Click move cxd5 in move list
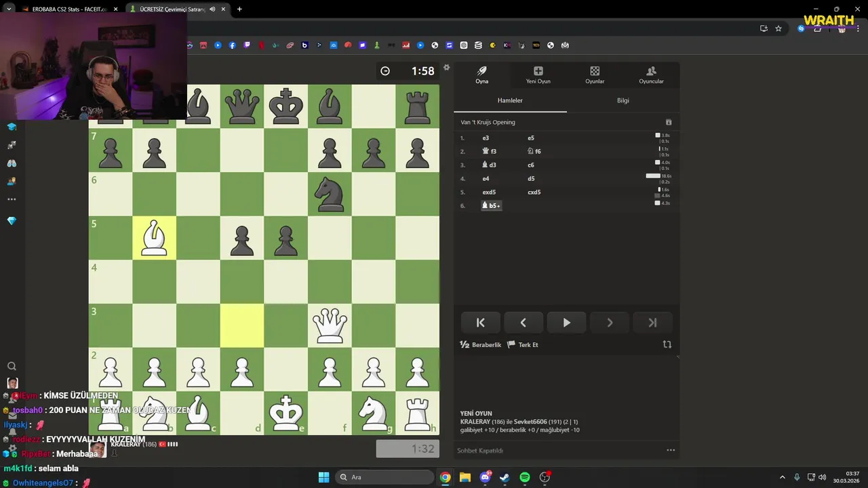This screenshot has height=488, width=868. point(534,192)
